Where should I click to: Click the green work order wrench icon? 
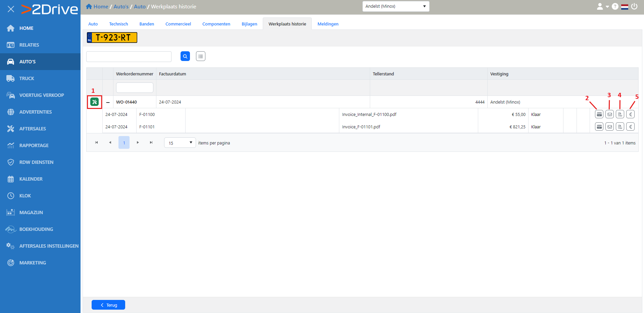click(95, 102)
